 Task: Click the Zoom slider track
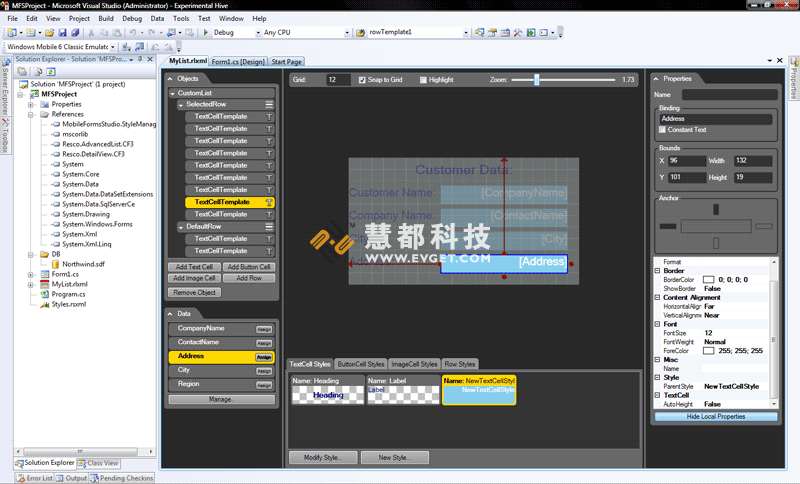[560, 79]
